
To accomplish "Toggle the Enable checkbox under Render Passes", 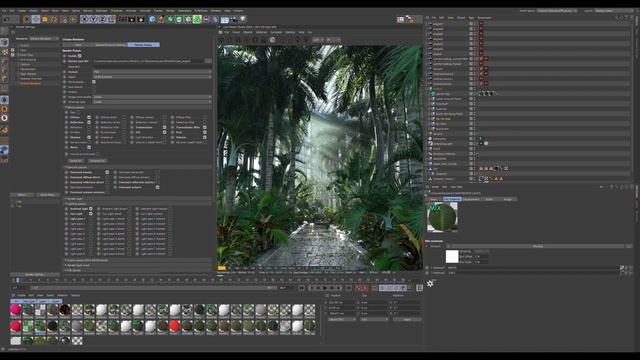I will (x=80, y=56).
